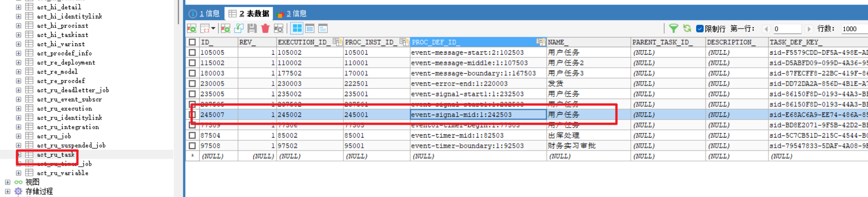Click the next page arrow button
Image resolution: width=868 pixels, height=197 pixels.
click(x=809, y=29)
